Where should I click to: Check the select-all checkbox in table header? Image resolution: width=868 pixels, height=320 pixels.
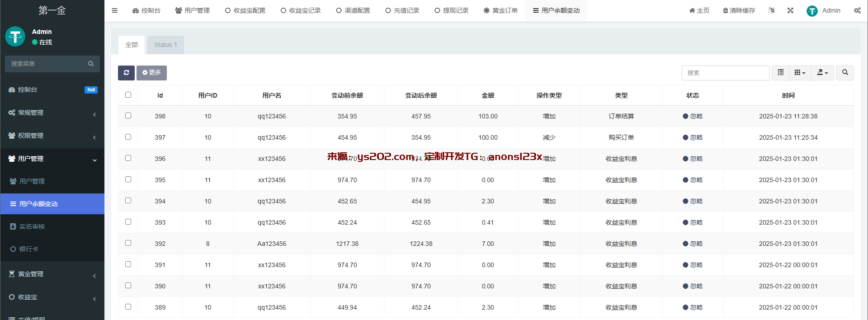pyautogui.click(x=128, y=95)
